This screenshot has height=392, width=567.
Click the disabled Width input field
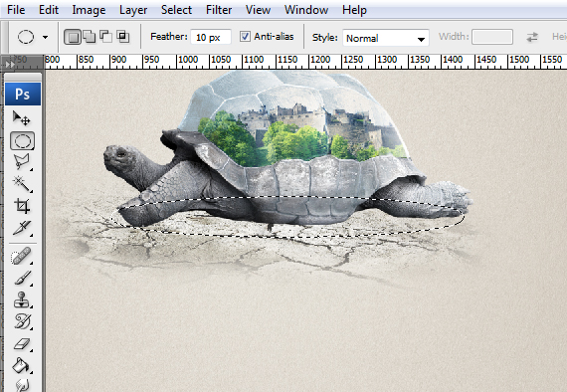pyautogui.click(x=492, y=37)
